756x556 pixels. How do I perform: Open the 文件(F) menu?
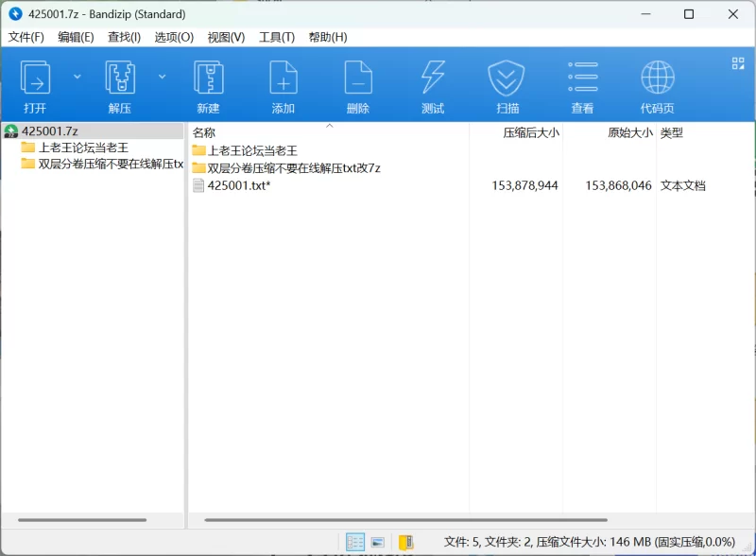[x=26, y=37]
